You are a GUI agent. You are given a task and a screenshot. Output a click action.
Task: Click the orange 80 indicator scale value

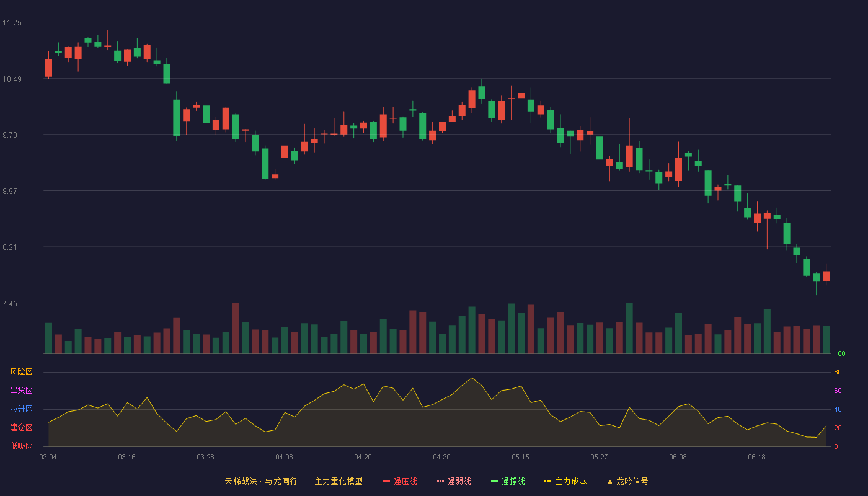[x=838, y=372]
